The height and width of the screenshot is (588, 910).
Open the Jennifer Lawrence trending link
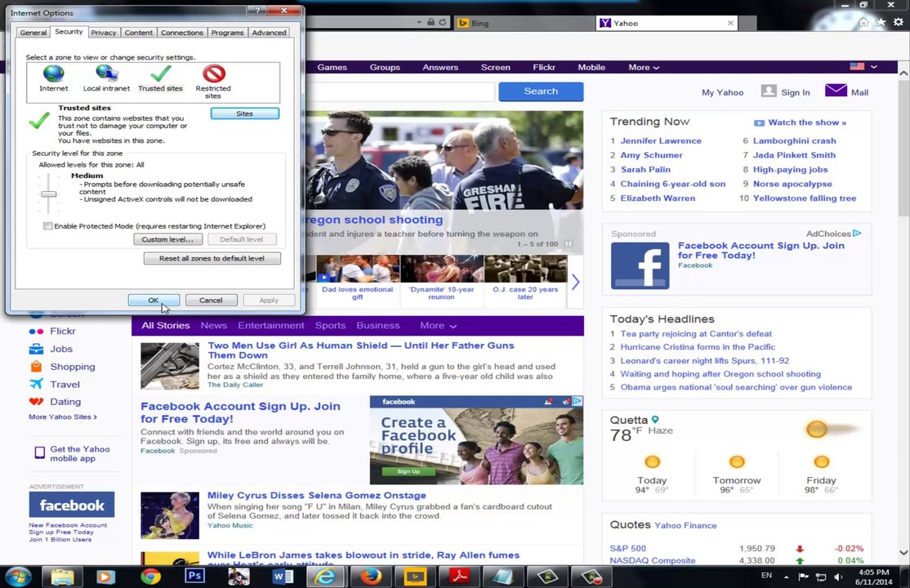coord(660,141)
